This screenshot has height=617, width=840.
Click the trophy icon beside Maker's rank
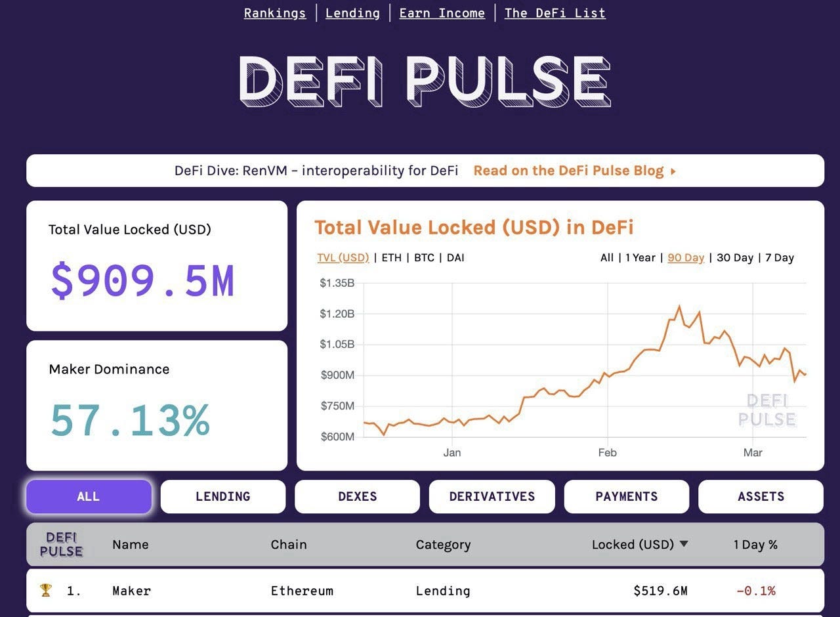(x=45, y=591)
